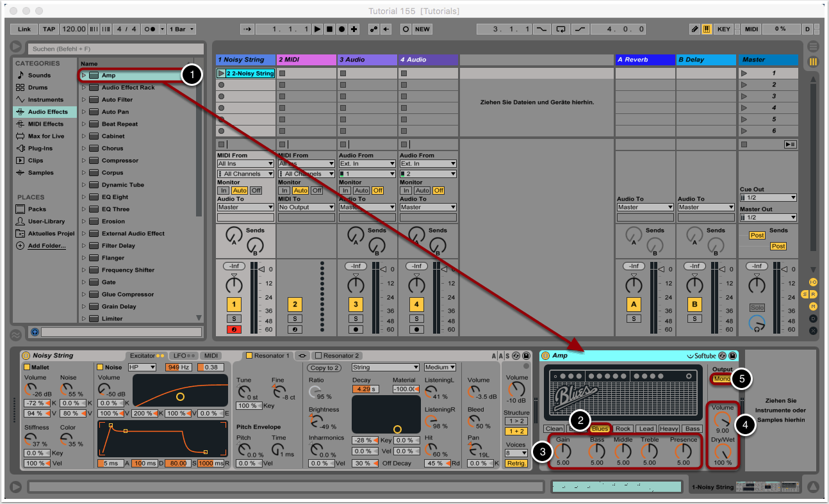Arm track 1 for recording

[x=236, y=330]
